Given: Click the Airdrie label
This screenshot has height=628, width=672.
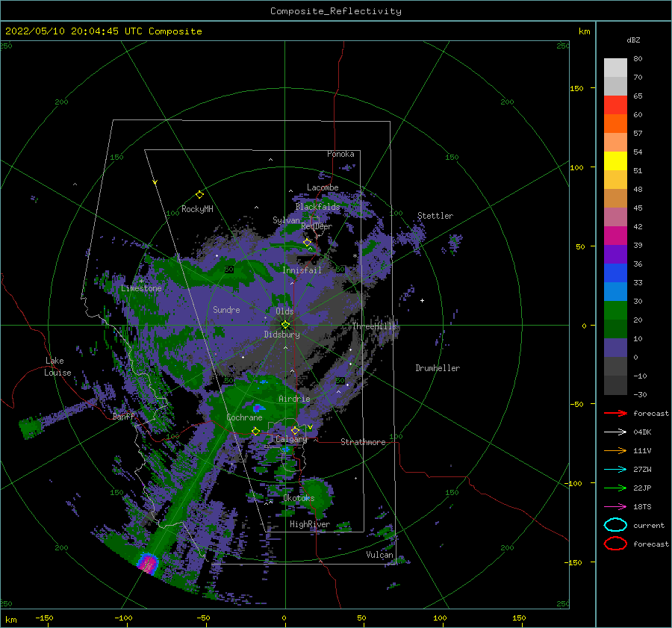Looking at the screenshot, I should [294, 399].
